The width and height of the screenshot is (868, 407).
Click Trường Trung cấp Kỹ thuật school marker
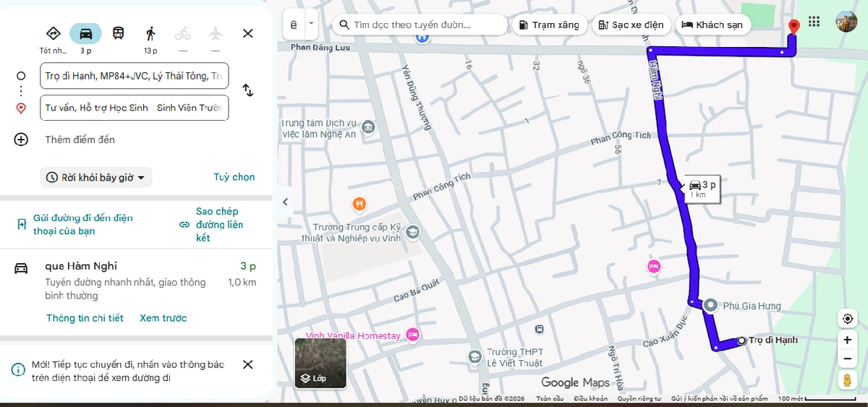tap(412, 232)
